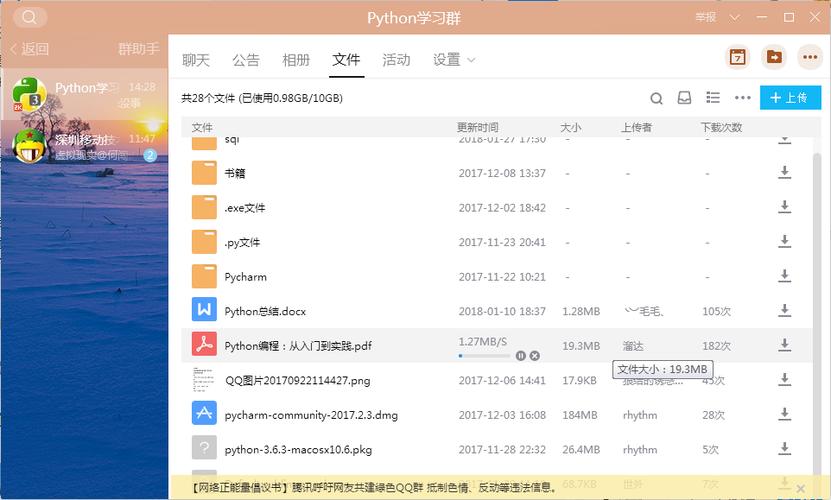
Task: Open the 书籍 folder icon
Action: tap(204, 173)
